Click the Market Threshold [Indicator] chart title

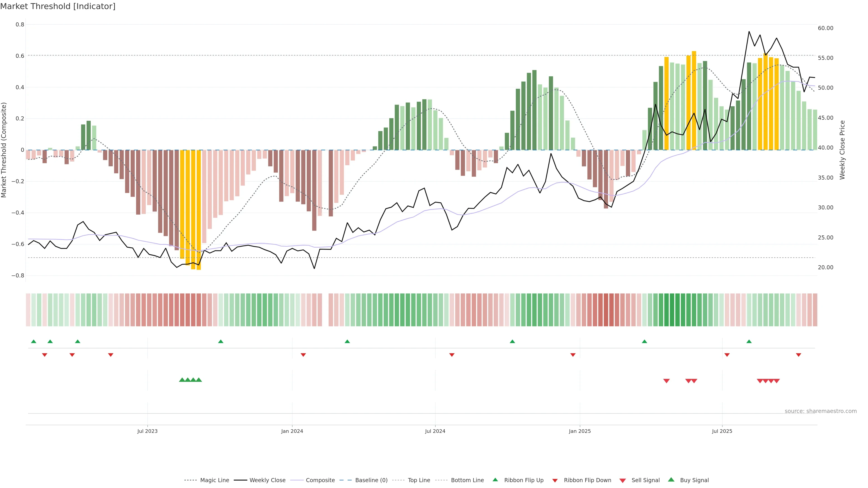[58, 6]
